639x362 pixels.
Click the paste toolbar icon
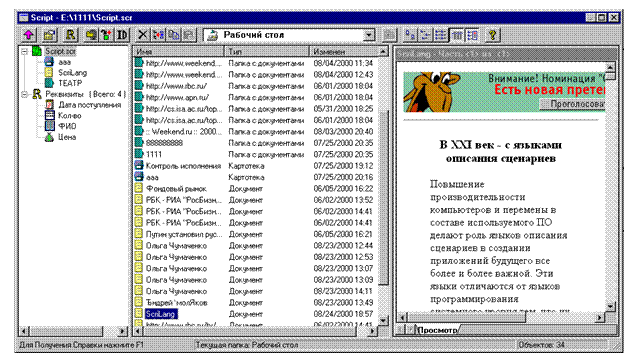(189, 35)
